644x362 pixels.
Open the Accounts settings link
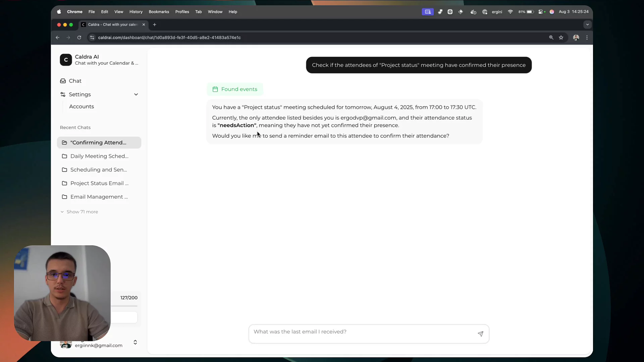click(82, 107)
